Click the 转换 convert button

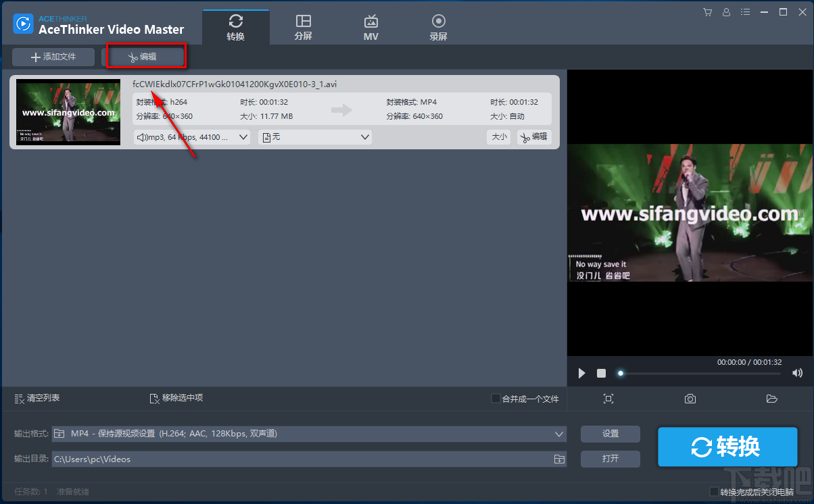pos(727,447)
